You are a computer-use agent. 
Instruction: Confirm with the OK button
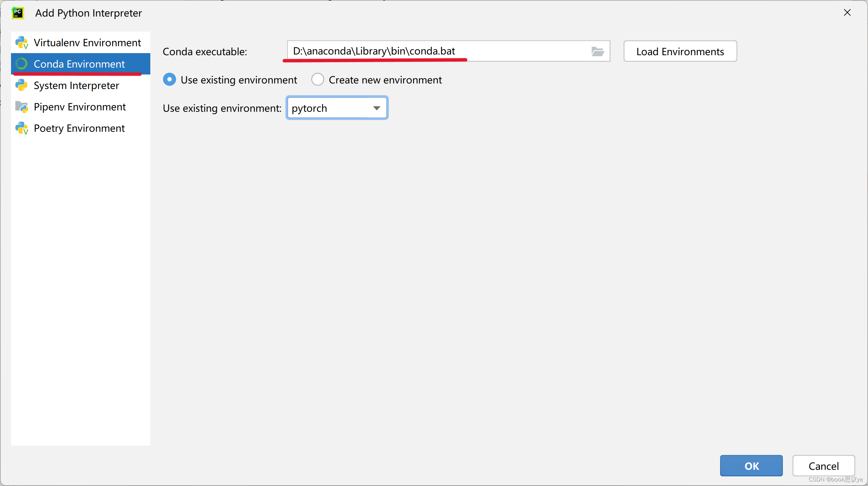[x=751, y=466]
